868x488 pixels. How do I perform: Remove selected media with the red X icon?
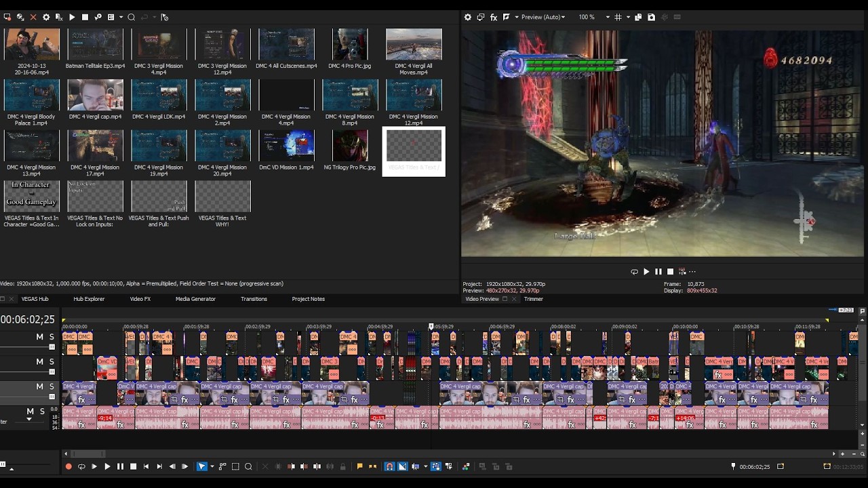tap(33, 17)
